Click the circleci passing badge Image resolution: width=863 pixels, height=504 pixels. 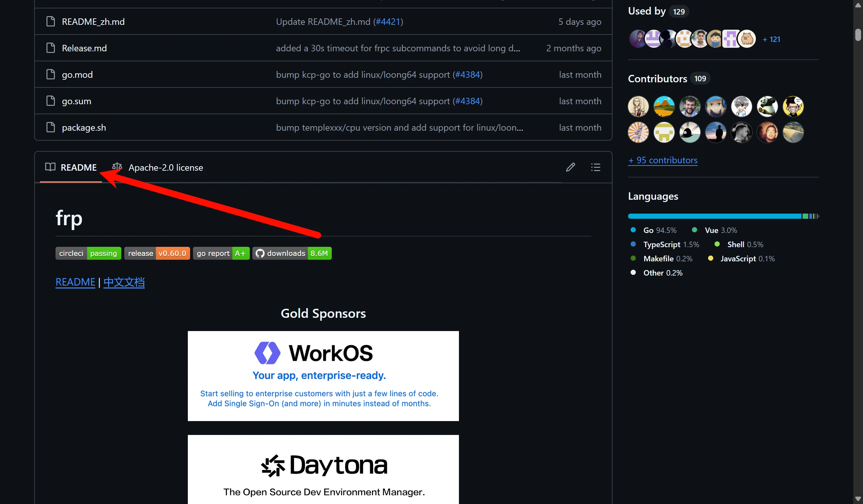[x=88, y=253]
